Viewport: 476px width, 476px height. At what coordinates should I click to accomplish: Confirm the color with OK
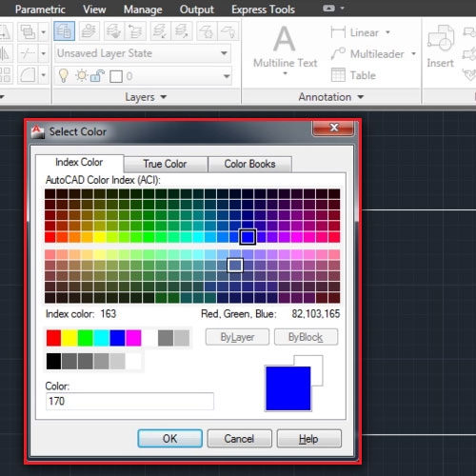click(169, 438)
